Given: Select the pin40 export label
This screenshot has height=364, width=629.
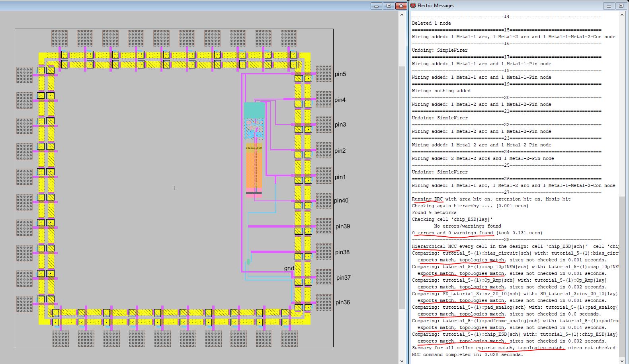Looking at the screenshot, I should (x=341, y=200).
